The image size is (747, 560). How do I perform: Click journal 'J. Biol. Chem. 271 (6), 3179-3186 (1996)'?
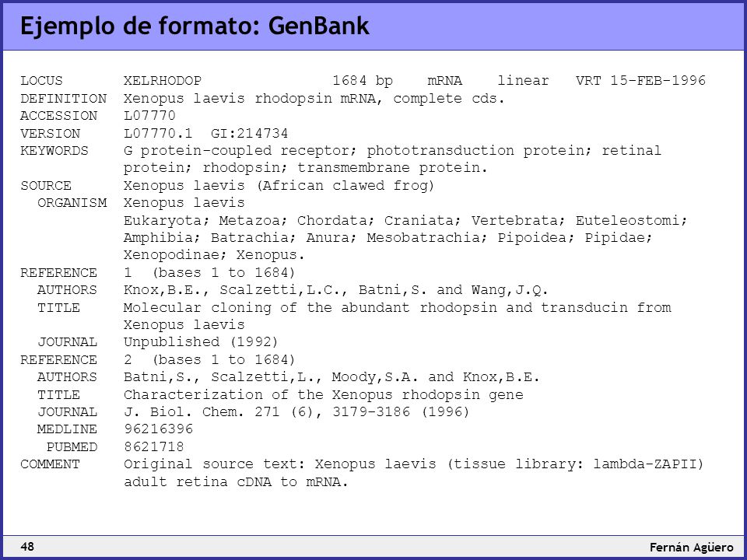coord(296,412)
